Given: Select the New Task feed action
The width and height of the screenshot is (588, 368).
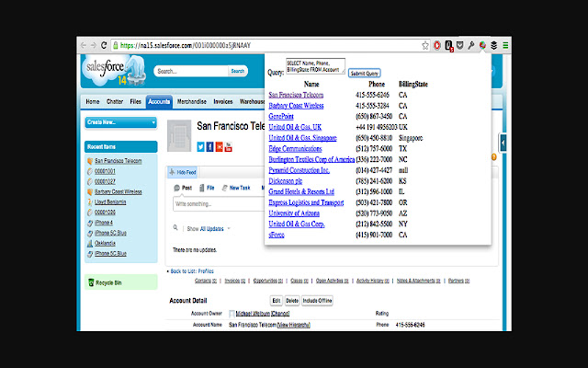Looking at the screenshot, I should [236, 188].
